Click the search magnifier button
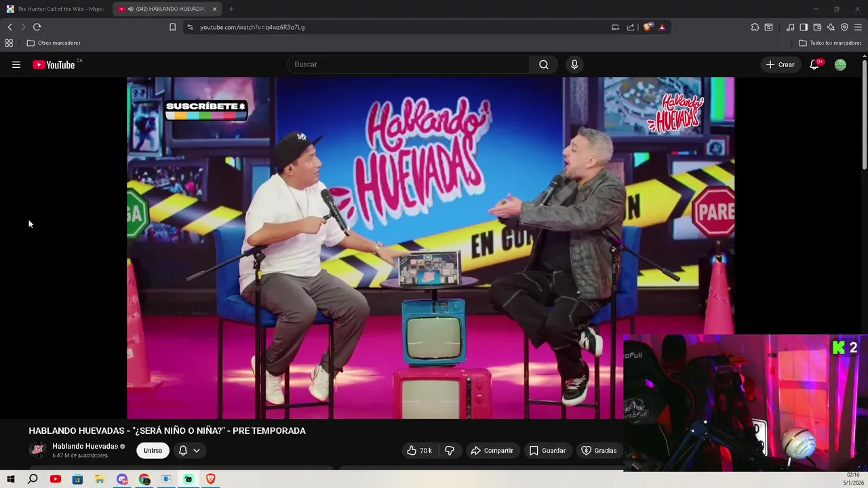Image resolution: width=868 pixels, height=488 pixels. [544, 64]
